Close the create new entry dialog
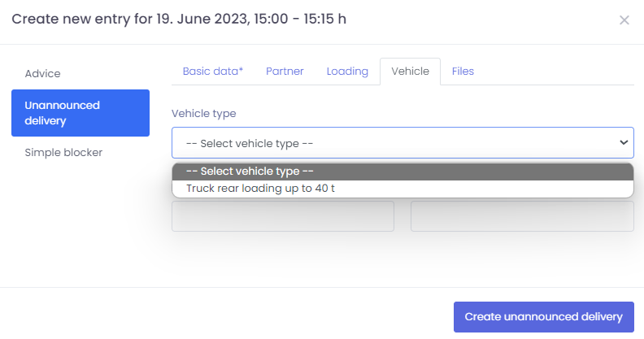The image size is (644, 339). pyautogui.click(x=624, y=20)
